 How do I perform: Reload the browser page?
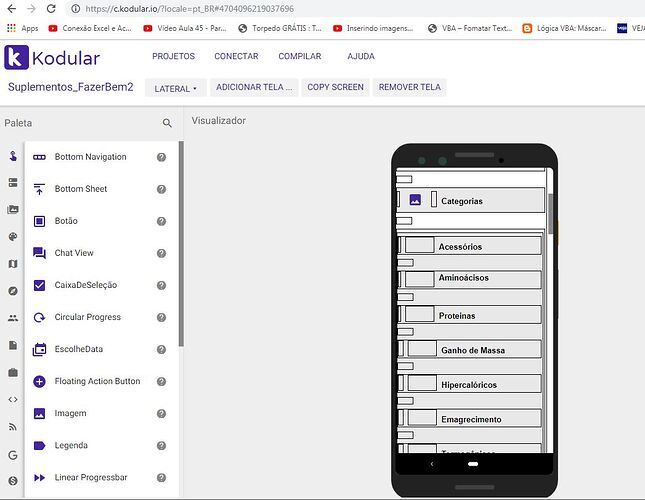coord(51,9)
